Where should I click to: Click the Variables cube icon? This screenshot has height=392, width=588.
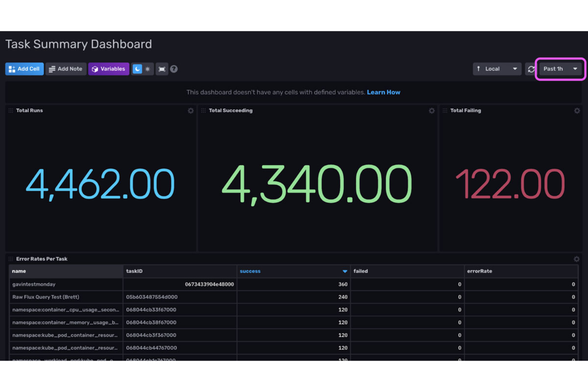[95, 69]
